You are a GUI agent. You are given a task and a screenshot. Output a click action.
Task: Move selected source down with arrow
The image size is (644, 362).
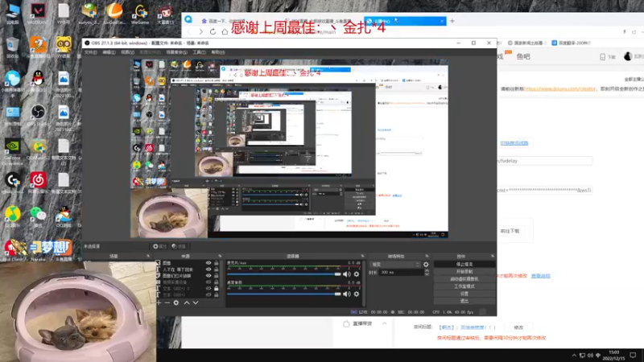[x=196, y=302]
